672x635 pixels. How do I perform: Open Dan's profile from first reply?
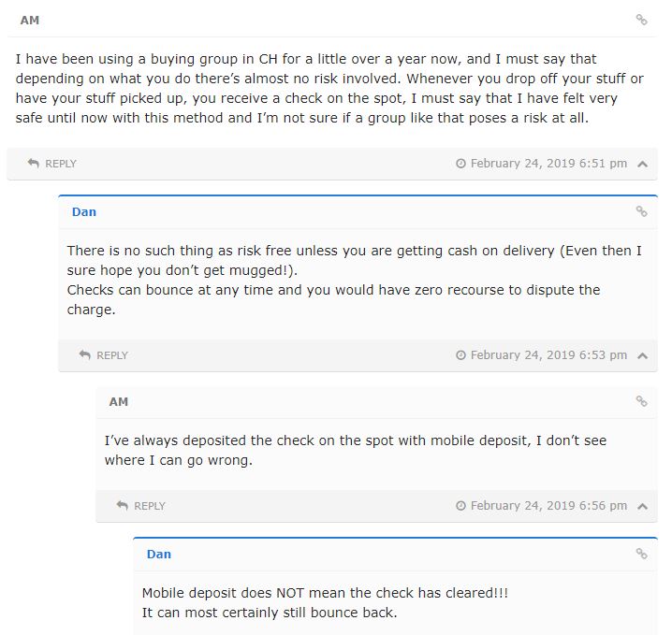tap(84, 211)
